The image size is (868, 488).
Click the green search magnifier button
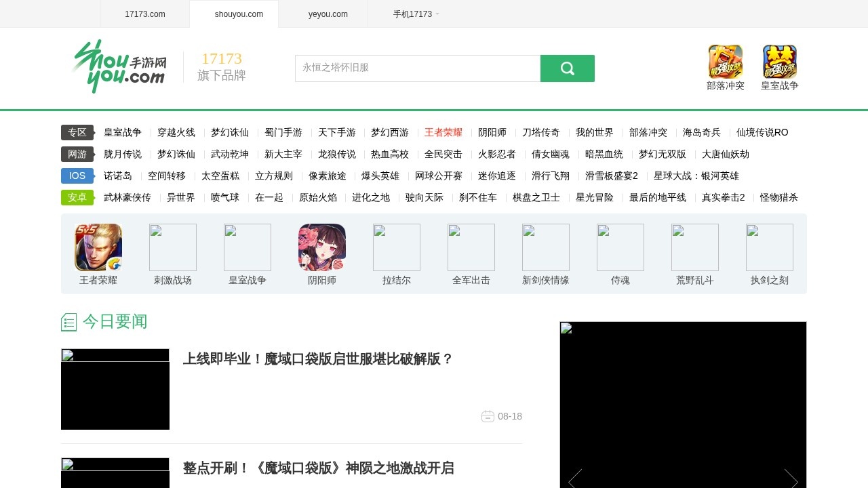(568, 68)
